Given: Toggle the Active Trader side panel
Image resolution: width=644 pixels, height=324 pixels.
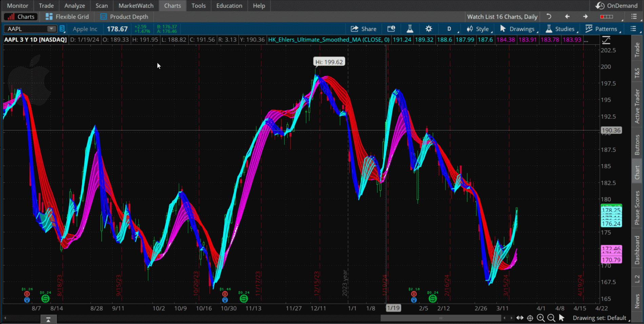Looking at the screenshot, I should 637,106.
